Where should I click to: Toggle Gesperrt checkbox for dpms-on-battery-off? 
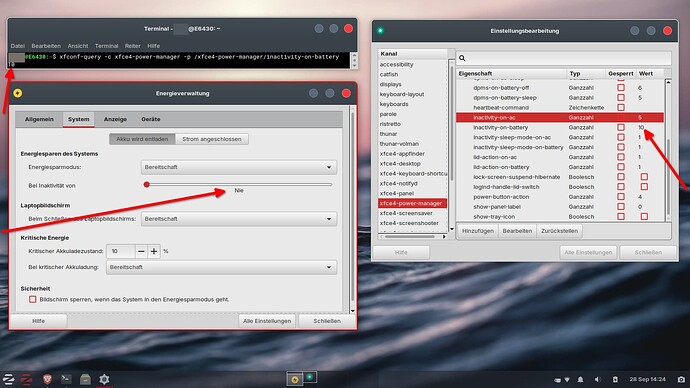point(621,88)
